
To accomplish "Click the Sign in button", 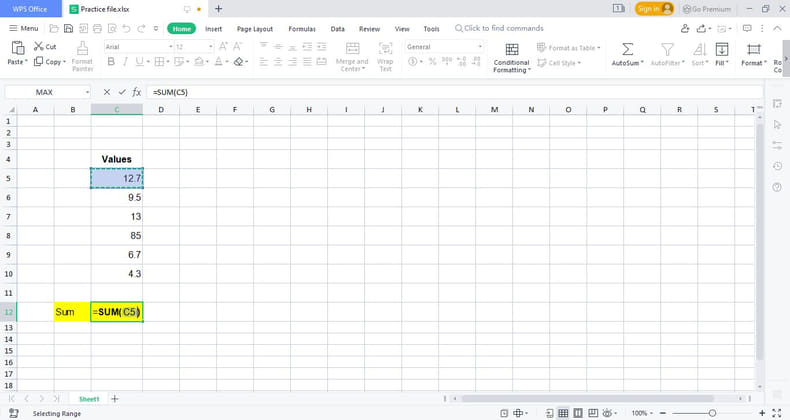I will 654,9.
